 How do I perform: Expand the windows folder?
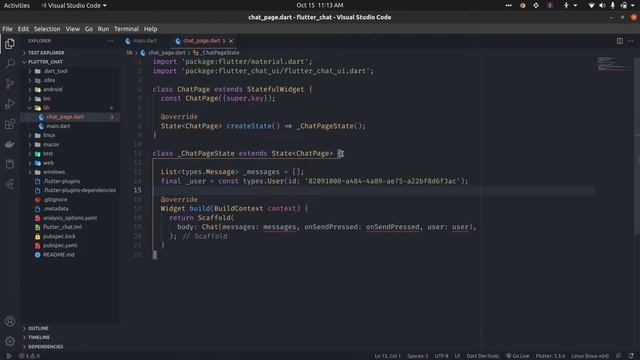54,172
